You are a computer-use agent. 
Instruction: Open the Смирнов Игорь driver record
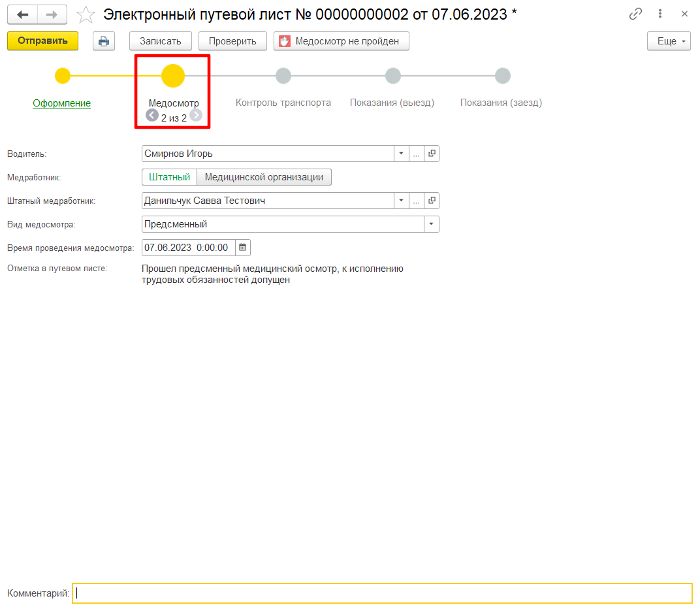click(432, 154)
